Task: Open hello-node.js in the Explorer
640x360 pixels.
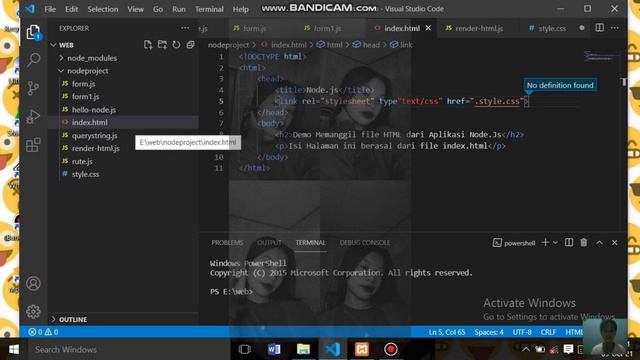Action: 93,109
